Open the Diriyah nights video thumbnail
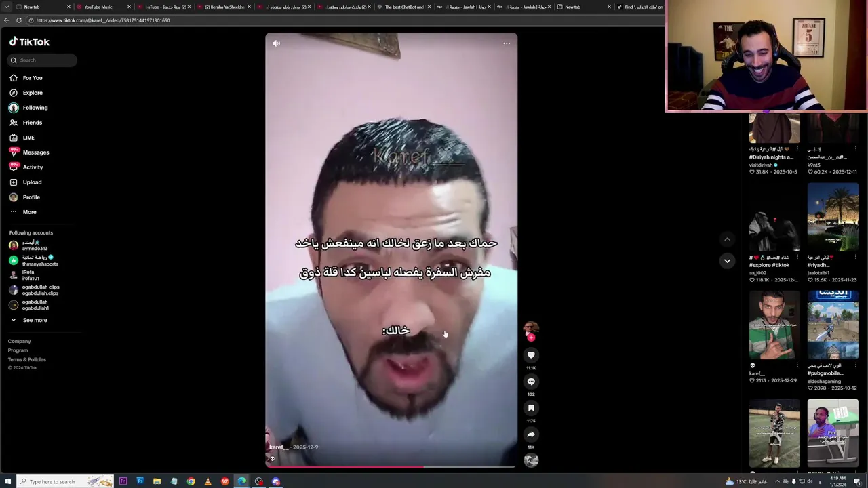Screen dimensions: 868x488 pos(774,129)
